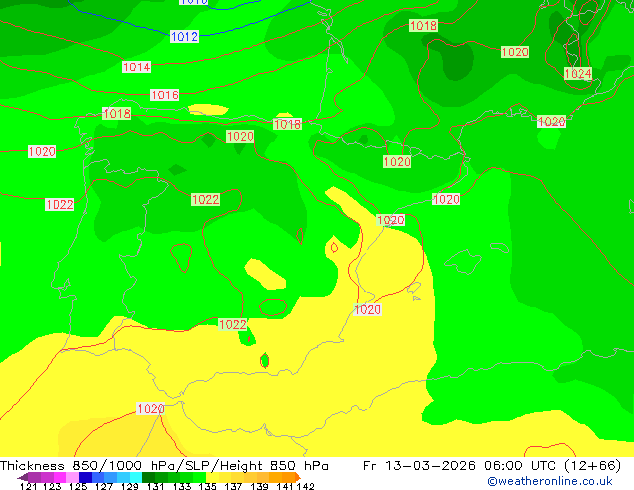Click the orange right arrow of the color scale
634x490 pixels.
coord(298,477)
